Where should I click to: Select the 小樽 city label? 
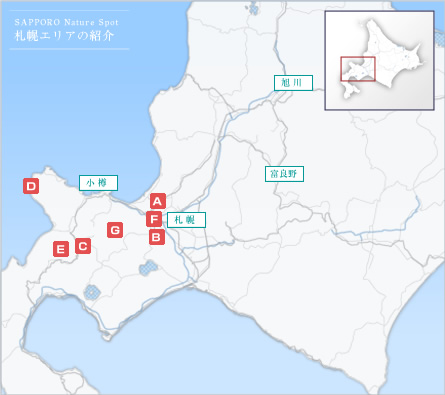pyautogui.click(x=98, y=183)
